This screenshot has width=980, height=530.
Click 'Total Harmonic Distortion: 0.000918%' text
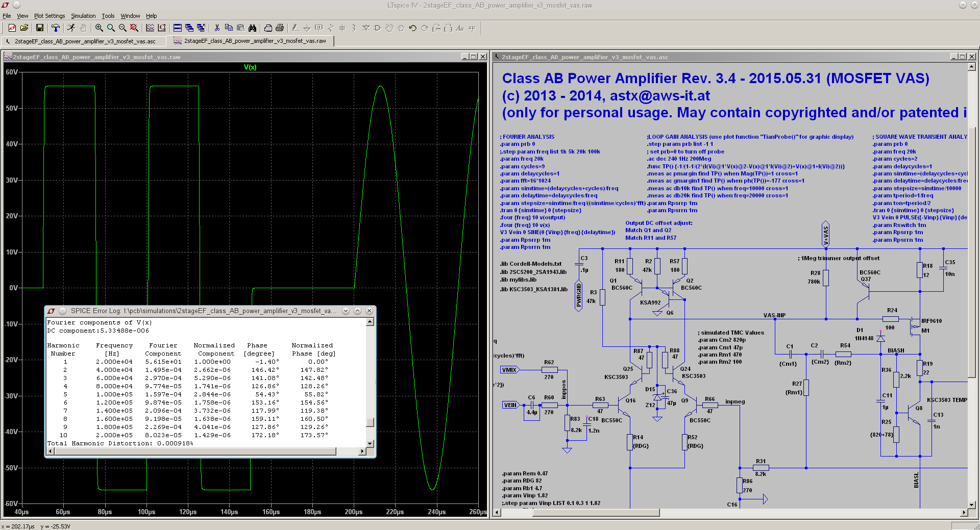(x=120, y=443)
